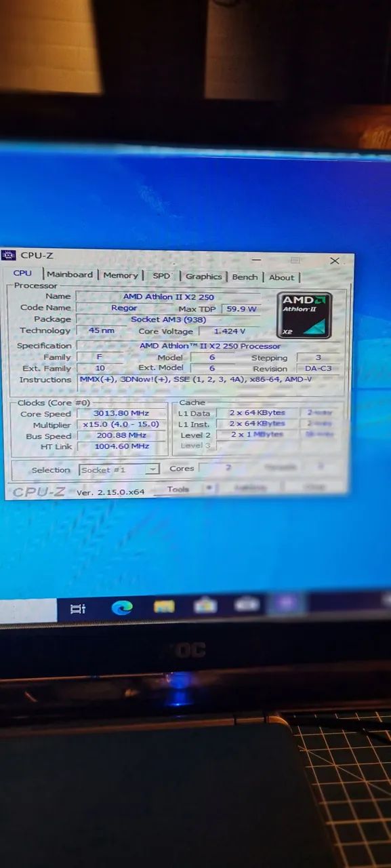Click the Cores count field
This screenshot has height=868, width=391.
(x=227, y=468)
